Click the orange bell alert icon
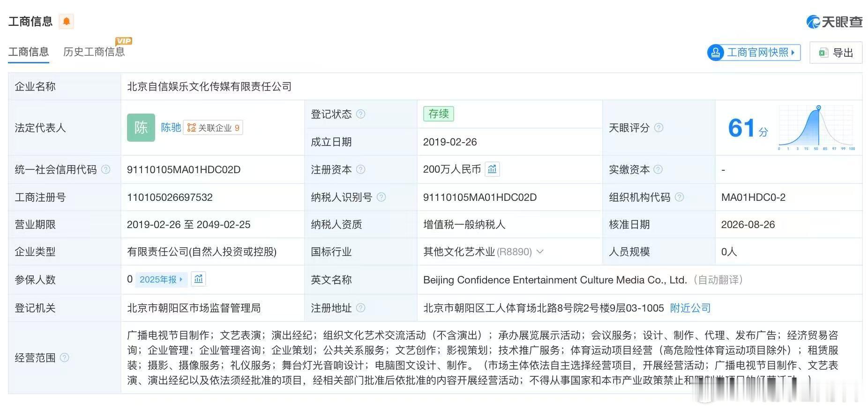 coord(67,22)
